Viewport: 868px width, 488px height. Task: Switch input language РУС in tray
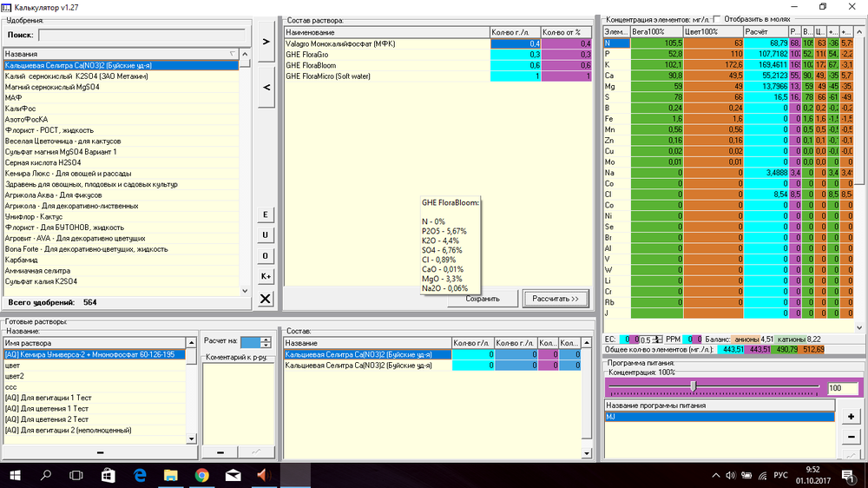point(780,475)
